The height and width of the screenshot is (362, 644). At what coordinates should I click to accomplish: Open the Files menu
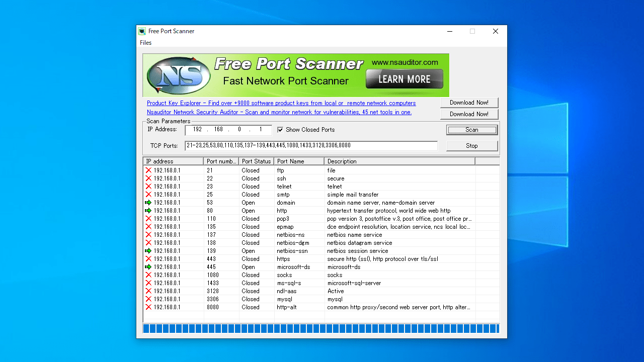(x=145, y=43)
